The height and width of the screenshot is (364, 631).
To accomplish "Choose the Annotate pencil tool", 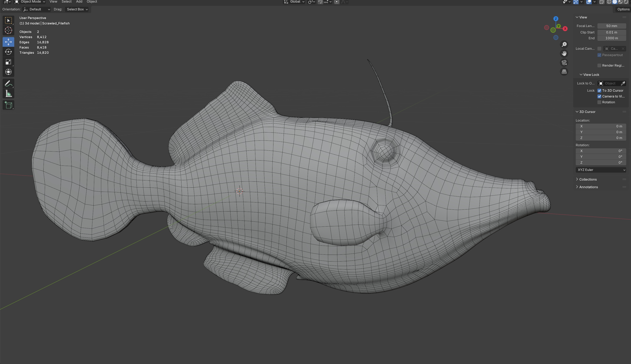I will (x=8, y=83).
